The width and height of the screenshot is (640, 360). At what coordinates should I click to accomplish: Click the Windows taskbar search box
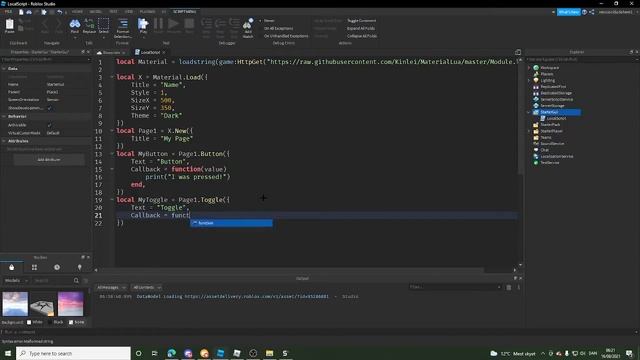(x=73, y=353)
